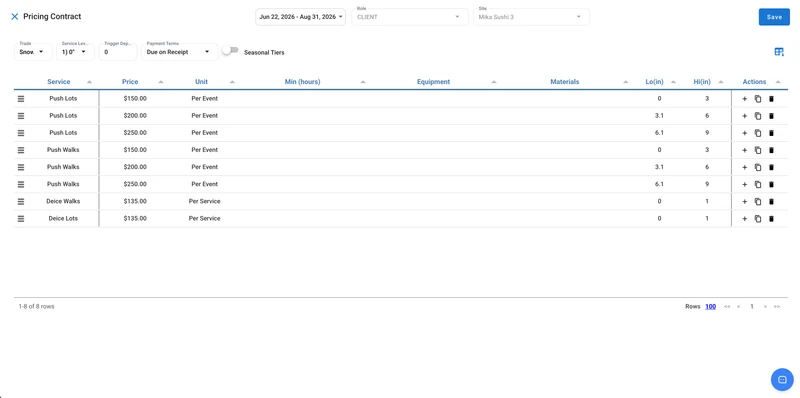Screen dimensions: 800x398
Task: Select current page number 1
Action: pyautogui.click(x=752, y=307)
